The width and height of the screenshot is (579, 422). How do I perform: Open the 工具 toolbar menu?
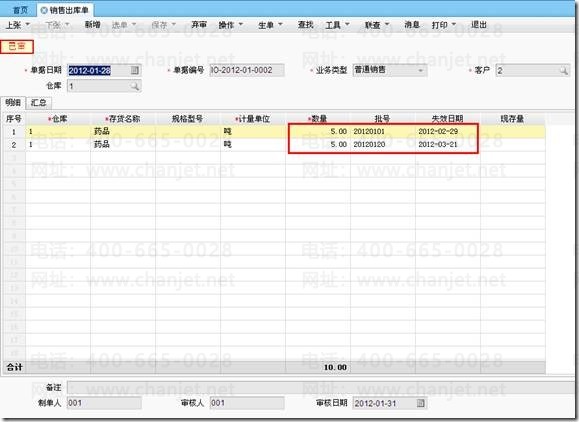click(337, 25)
